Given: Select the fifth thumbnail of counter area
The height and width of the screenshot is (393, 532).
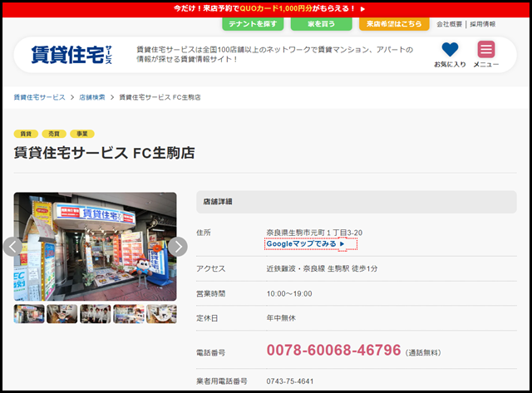Looking at the screenshot, I should [161, 314].
